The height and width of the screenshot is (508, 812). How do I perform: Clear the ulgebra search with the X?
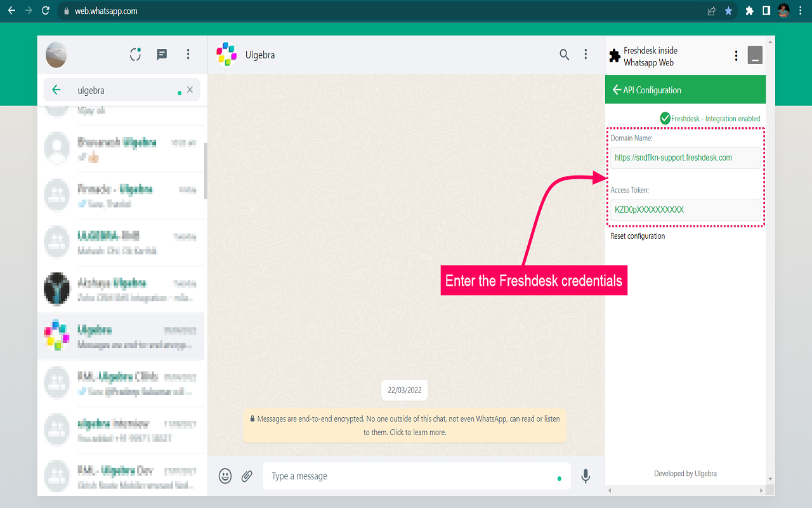pyautogui.click(x=190, y=90)
